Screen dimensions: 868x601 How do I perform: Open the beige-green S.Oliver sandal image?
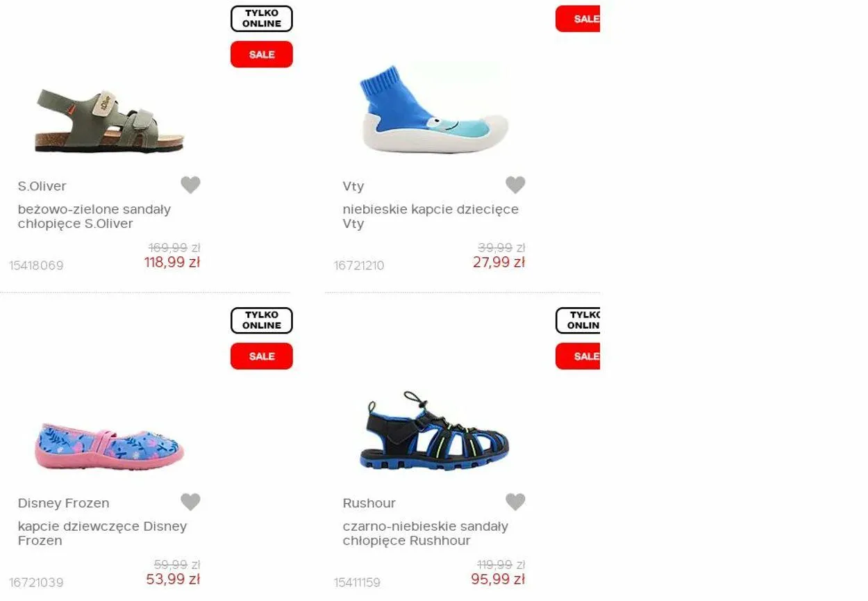(x=109, y=121)
